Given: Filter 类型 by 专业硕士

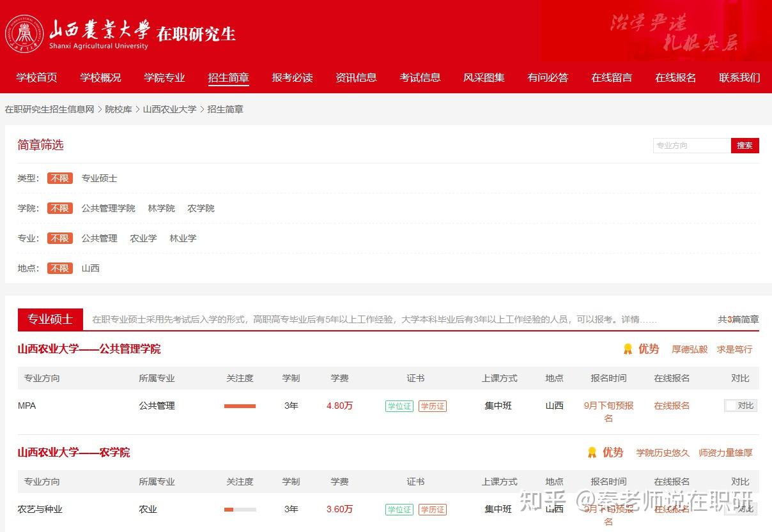Looking at the screenshot, I should pos(99,178).
